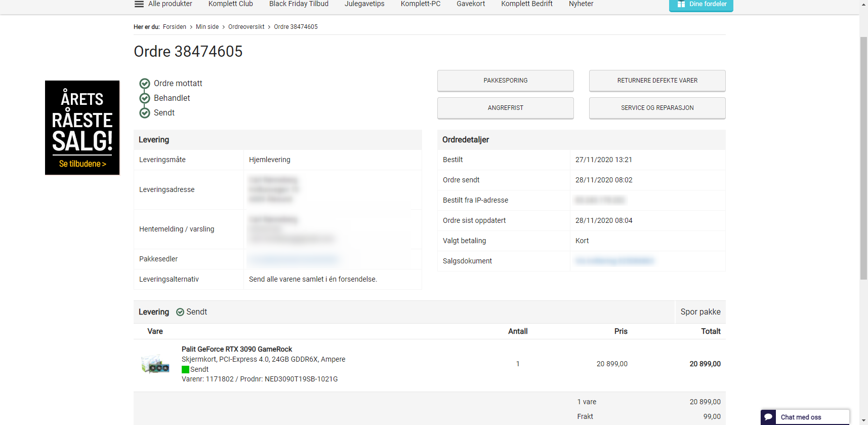Click the Hjemlevering value

tap(270, 160)
